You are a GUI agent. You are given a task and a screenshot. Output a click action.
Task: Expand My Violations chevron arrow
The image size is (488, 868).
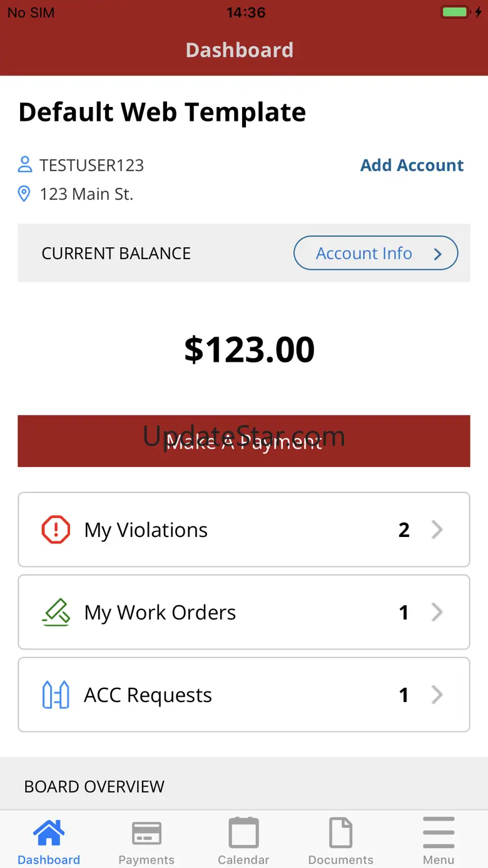pos(437,529)
